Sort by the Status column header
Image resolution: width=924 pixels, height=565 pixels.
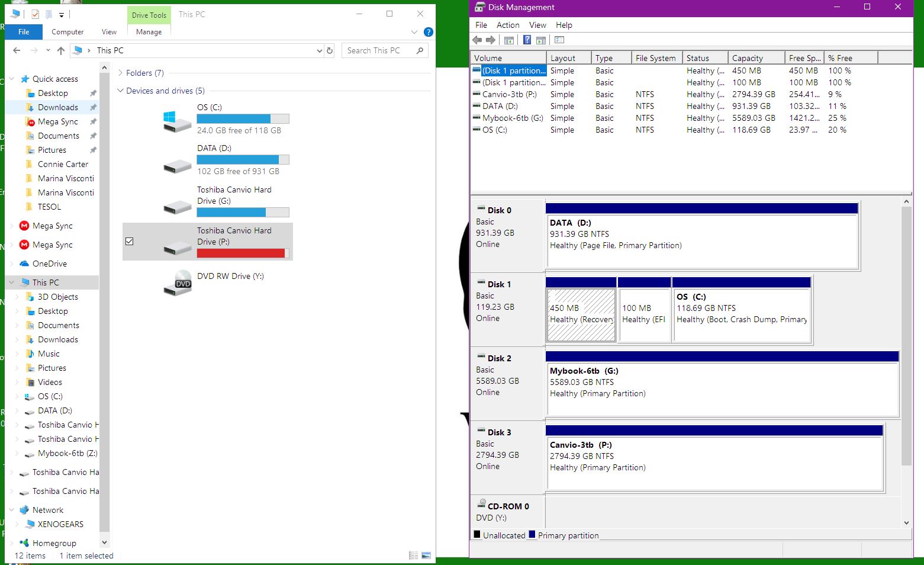coord(705,58)
